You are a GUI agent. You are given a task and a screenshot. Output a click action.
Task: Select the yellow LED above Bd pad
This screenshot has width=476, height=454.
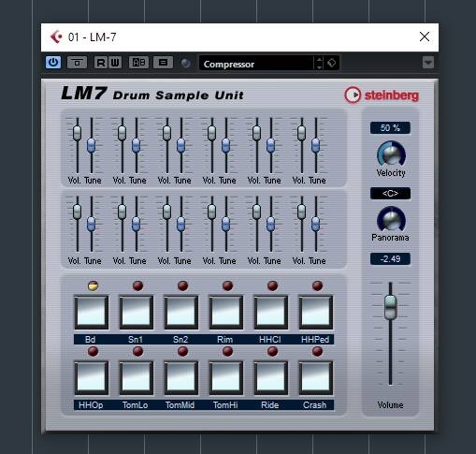pos(93,286)
